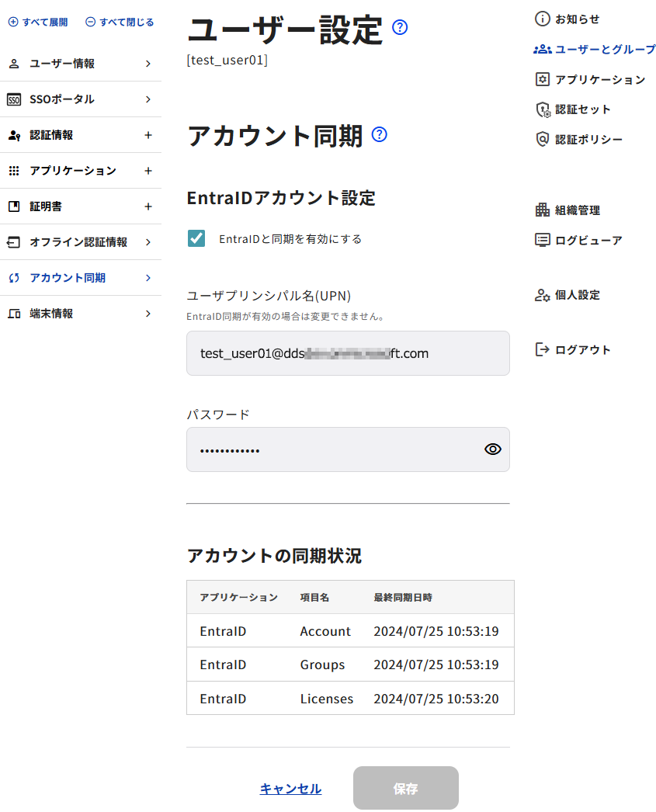Click help icon beside アカウント同期 heading
Image resolution: width=656 pixels, height=812 pixels.
379,134
